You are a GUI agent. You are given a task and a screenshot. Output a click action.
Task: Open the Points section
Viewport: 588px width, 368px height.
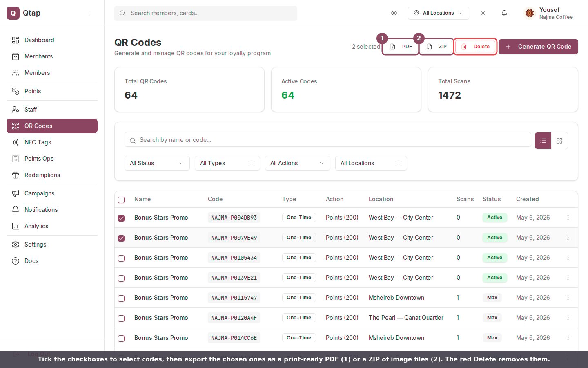point(52,91)
